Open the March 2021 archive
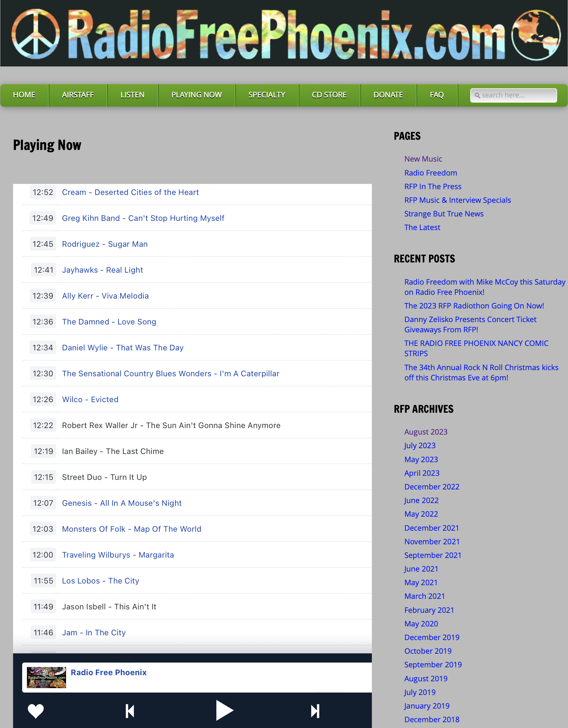This screenshot has width=568, height=728. click(425, 596)
